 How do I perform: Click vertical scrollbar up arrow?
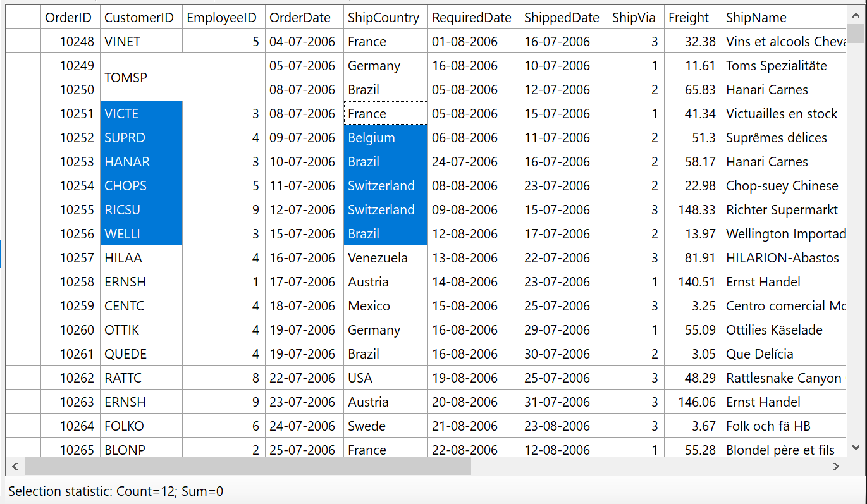[x=856, y=16]
